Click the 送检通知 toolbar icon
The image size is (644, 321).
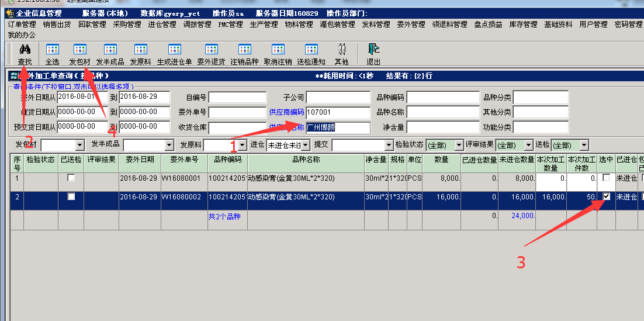(311, 50)
